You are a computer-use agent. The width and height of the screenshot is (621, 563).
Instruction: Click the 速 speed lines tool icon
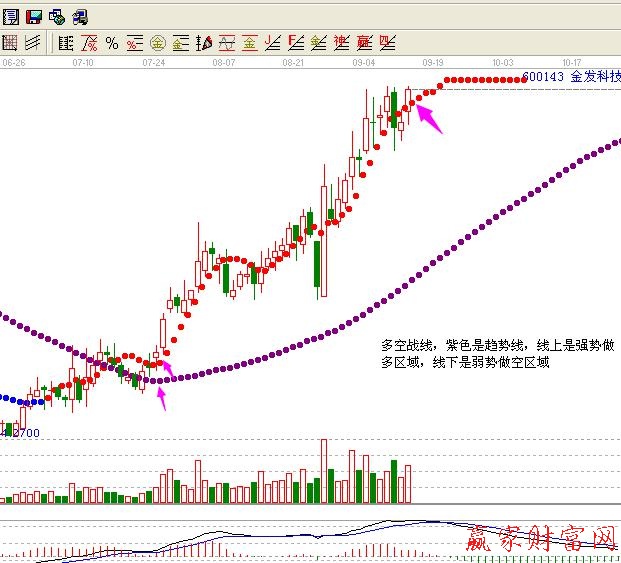tap(341, 42)
